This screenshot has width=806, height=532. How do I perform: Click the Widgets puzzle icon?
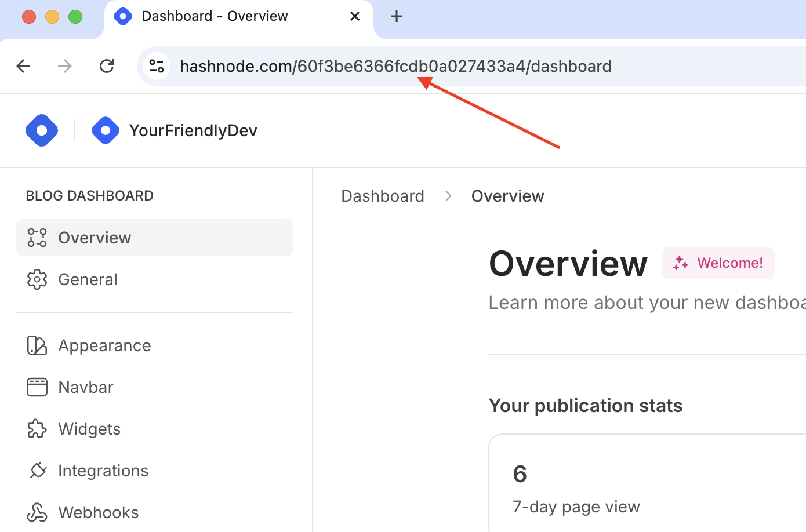point(37,429)
